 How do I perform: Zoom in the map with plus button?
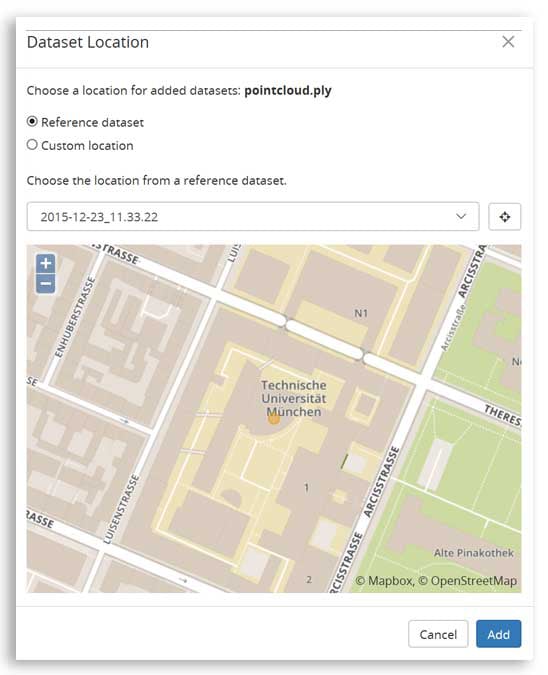click(46, 263)
